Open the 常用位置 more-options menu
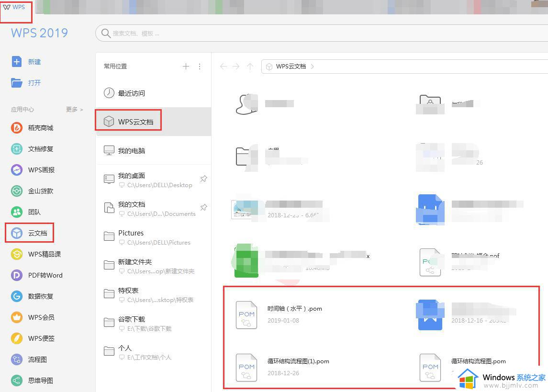The height and width of the screenshot is (392, 548). (x=200, y=67)
